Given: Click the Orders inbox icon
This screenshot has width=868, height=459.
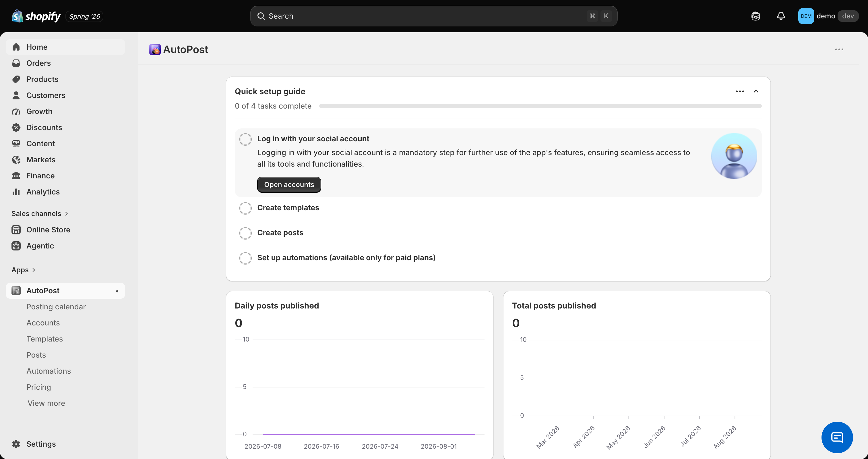Looking at the screenshot, I should pos(16,63).
